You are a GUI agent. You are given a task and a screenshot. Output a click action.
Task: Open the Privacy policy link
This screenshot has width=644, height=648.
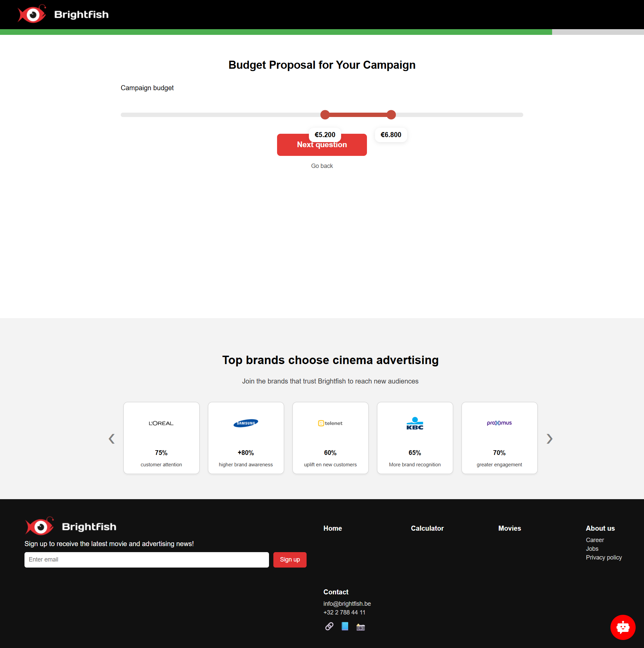click(604, 557)
